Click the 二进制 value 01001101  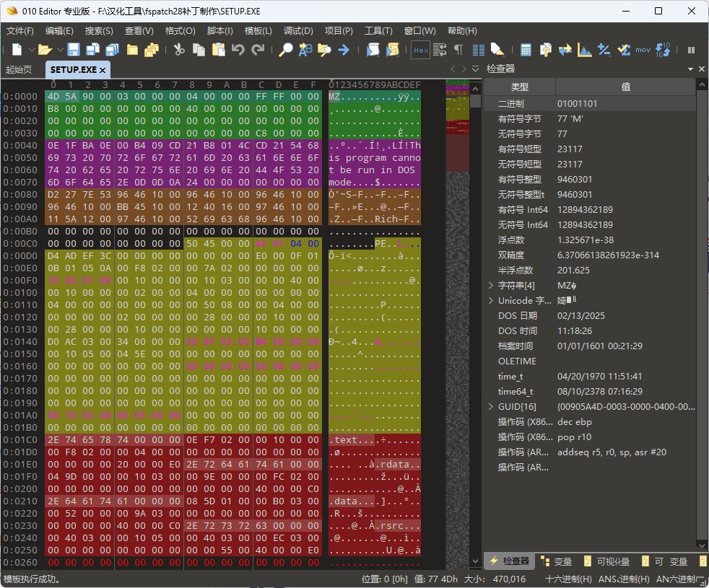[577, 103]
